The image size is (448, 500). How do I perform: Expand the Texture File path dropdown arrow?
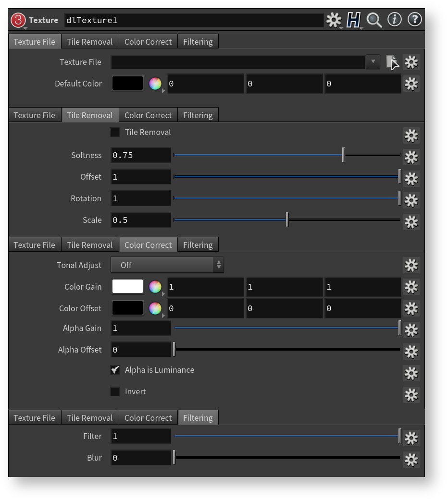point(373,62)
